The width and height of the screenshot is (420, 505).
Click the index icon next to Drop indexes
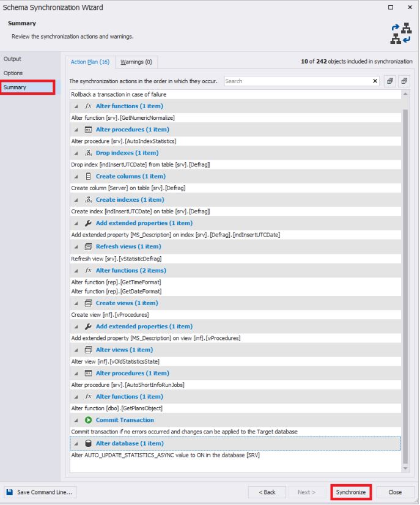(x=88, y=153)
